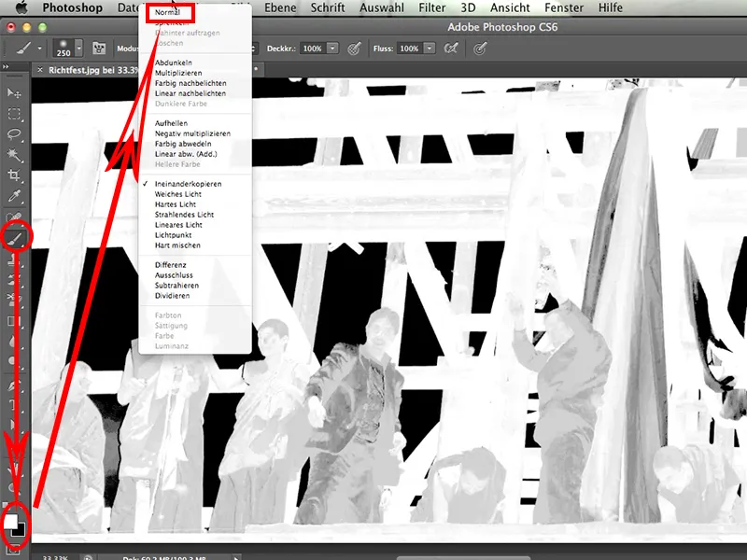
Task: Select Lineares Licht mode
Action: point(178,225)
